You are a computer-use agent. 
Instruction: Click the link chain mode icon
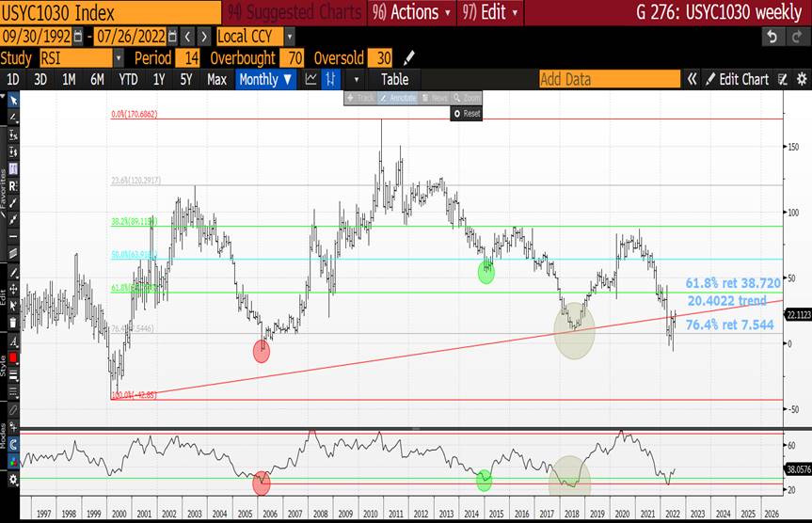click(13, 409)
